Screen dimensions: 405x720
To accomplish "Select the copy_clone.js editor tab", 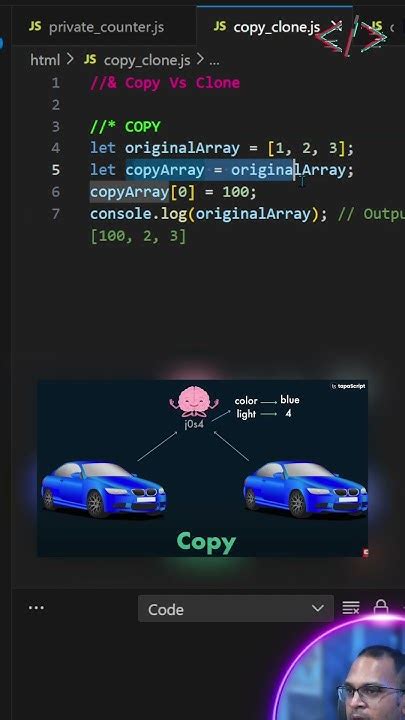I will (x=267, y=27).
